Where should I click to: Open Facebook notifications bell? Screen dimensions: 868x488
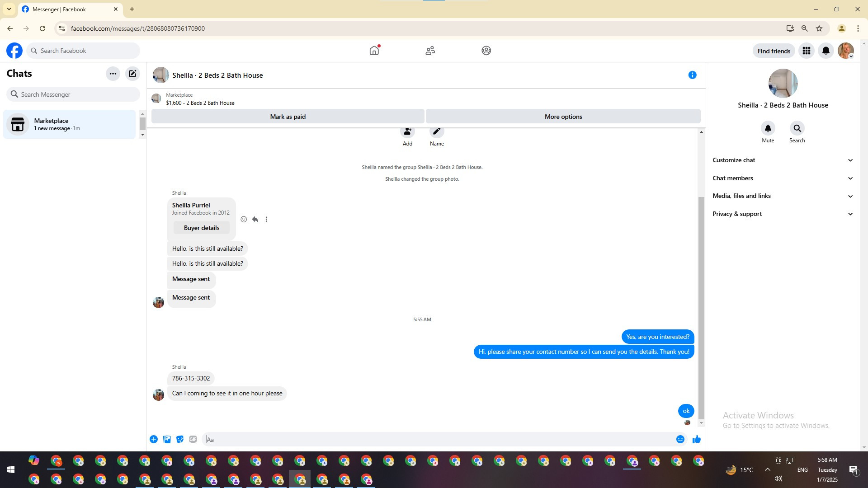tap(826, 51)
